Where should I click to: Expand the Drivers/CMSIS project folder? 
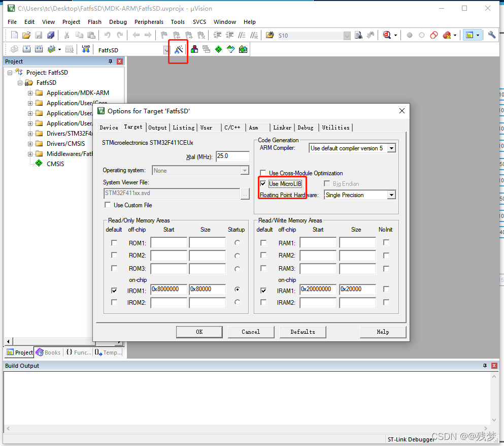coord(29,143)
